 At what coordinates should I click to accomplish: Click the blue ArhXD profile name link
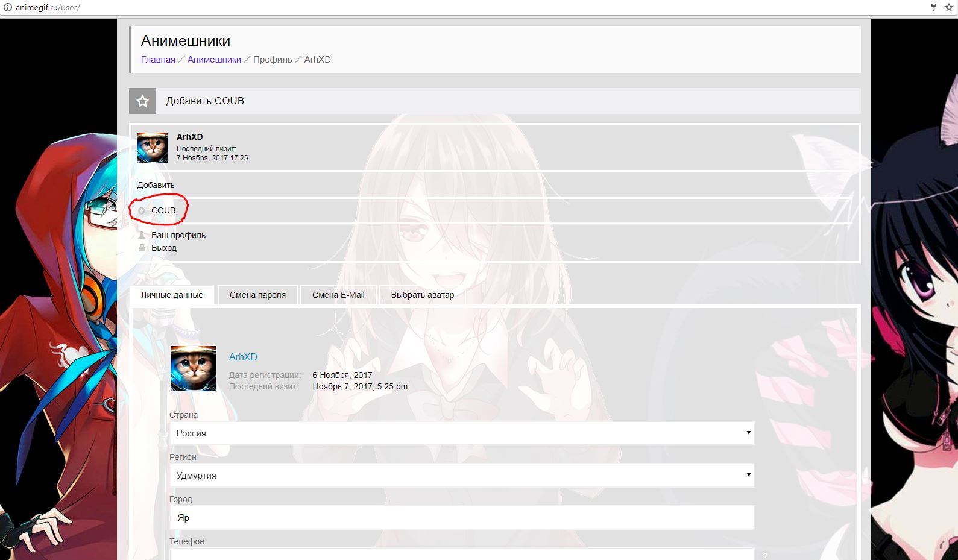243,357
